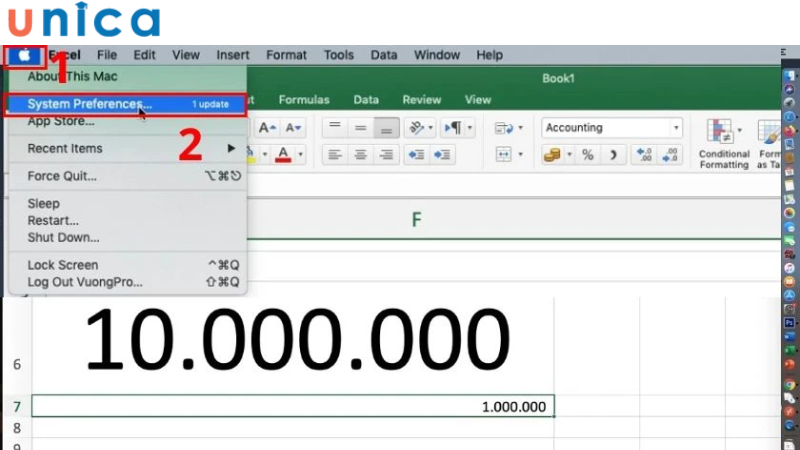
Task: Open the font color dropdown arrow
Action: (x=301, y=154)
